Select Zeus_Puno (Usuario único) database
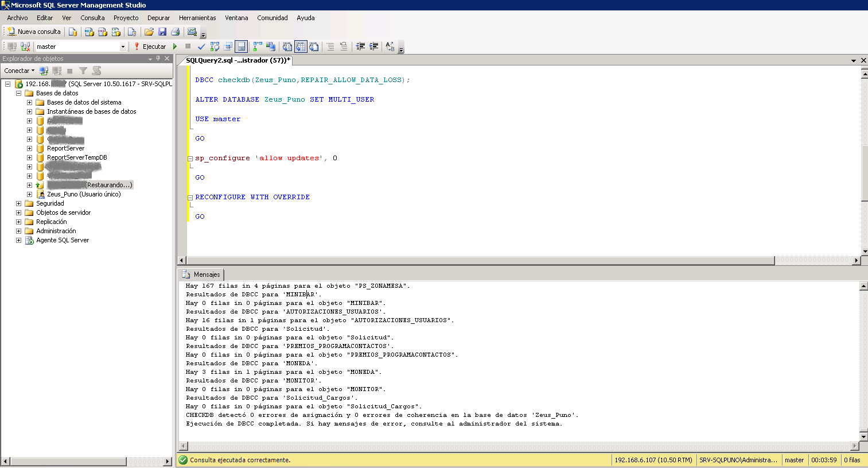The height and width of the screenshot is (468, 868). [84, 194]
